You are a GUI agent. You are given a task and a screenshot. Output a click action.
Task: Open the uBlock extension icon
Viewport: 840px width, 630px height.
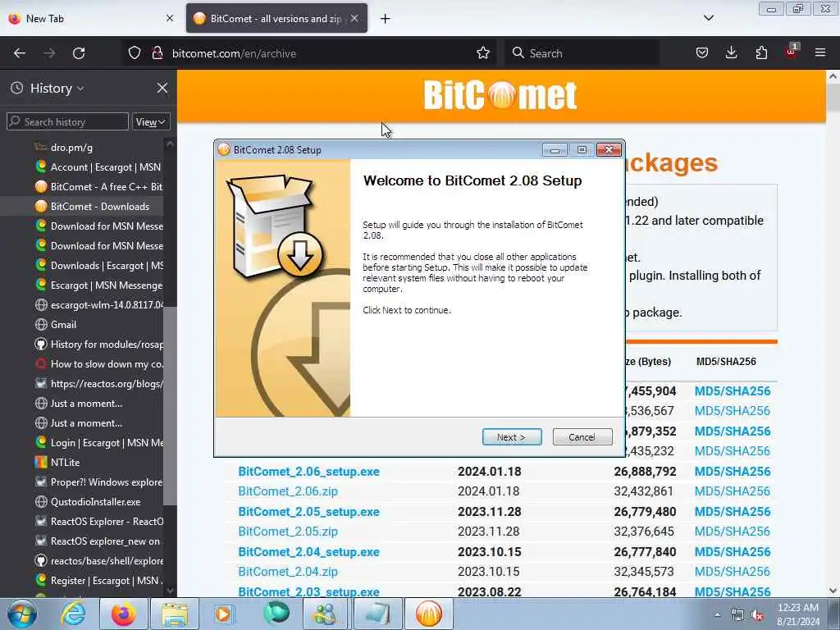(792, 52)
